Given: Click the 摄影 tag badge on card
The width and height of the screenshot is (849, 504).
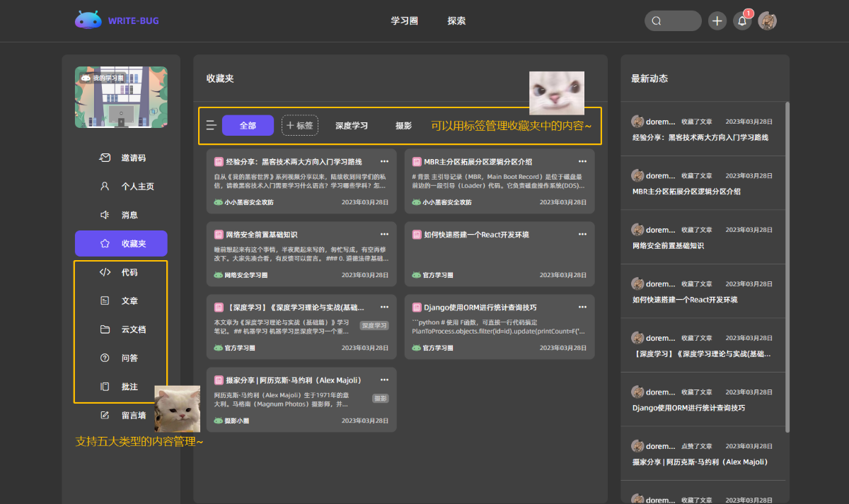Looking at the screenshot, I should 381,399.
